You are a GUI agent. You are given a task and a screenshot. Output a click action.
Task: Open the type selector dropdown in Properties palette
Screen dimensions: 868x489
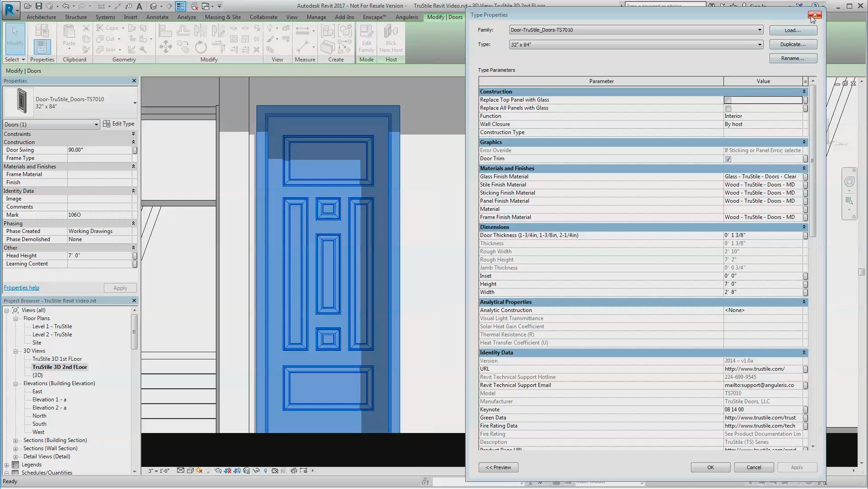point(135,103)
